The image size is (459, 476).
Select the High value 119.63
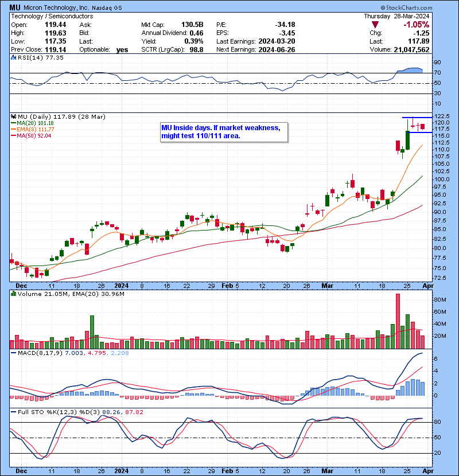(x=55, y=33)
